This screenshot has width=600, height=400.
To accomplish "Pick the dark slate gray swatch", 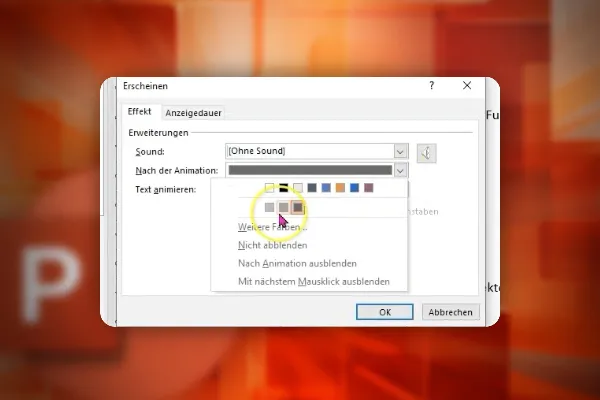I will click(312, 188).
